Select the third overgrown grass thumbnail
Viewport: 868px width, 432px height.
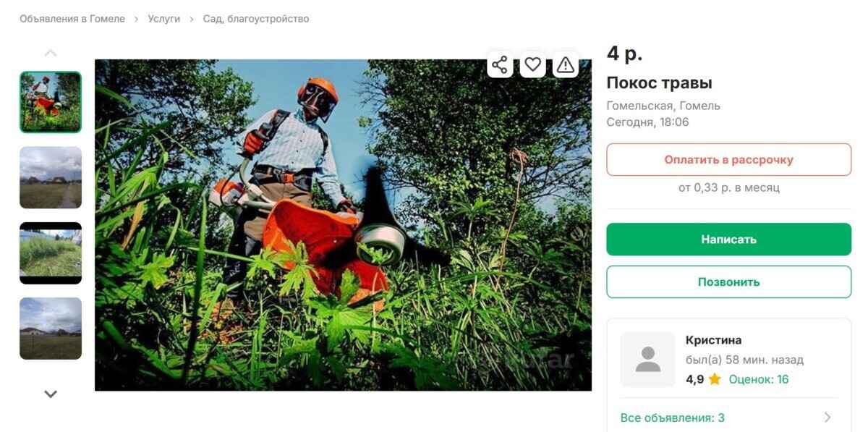click(x=51, y=253)
